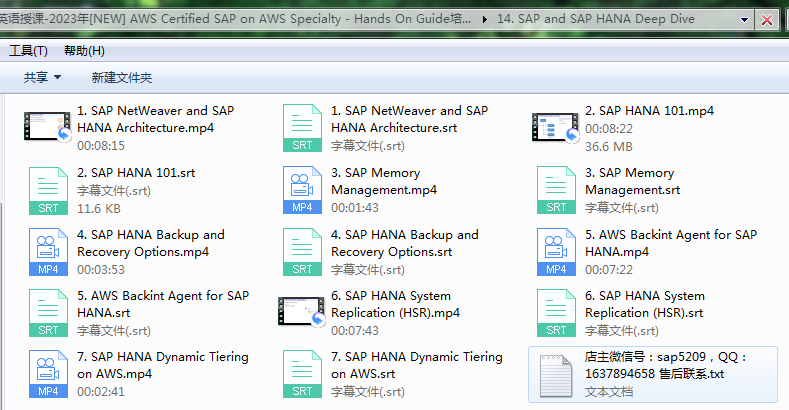Select file name 7. SAP HANA Dynamic Tiering on AWS.mp4
789x410 pixels.
163,365
